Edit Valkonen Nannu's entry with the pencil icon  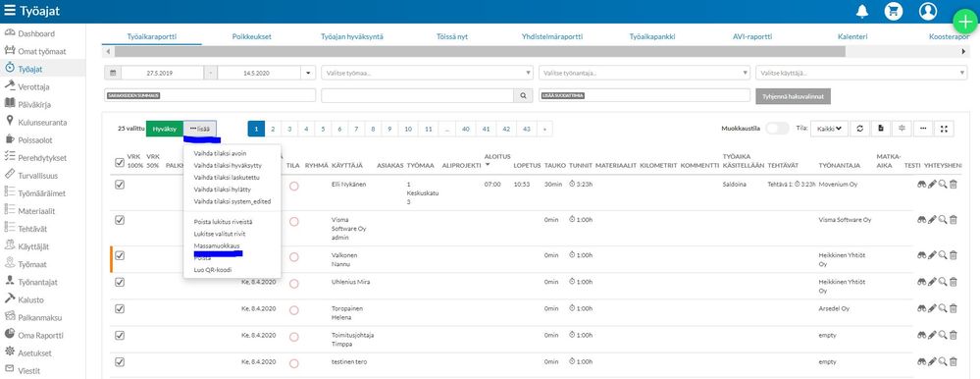point(932,255)
